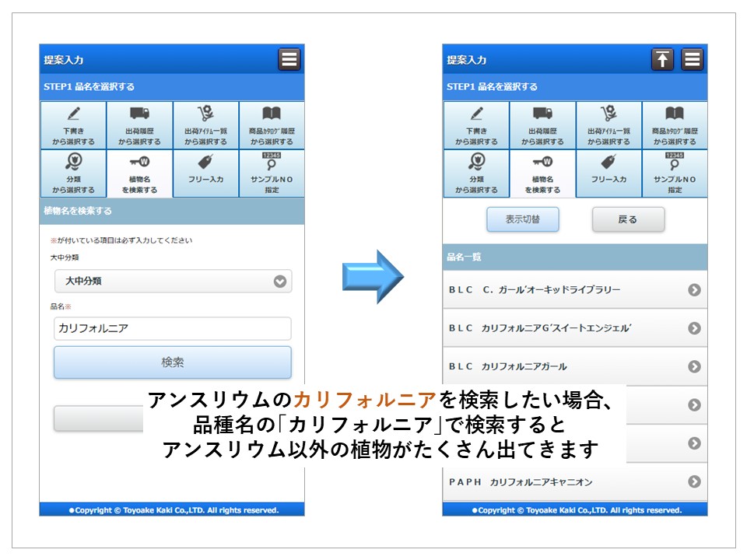Open the PAPH カリフォルニアキャニオン row arrow
Viewport: 747px width, 560px height.
(x=694, y=482)
